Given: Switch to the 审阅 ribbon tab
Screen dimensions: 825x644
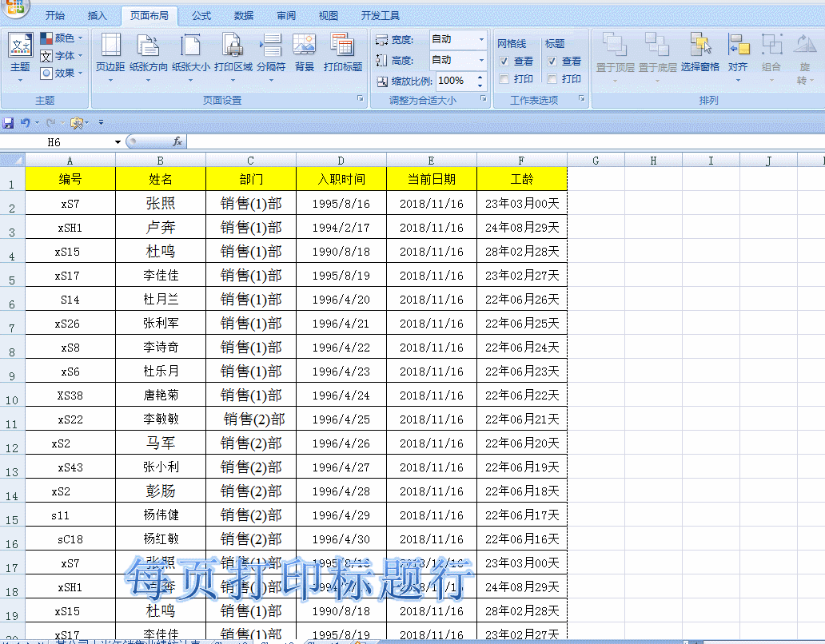Looking at the screenshot, I should tap(286, 16).
